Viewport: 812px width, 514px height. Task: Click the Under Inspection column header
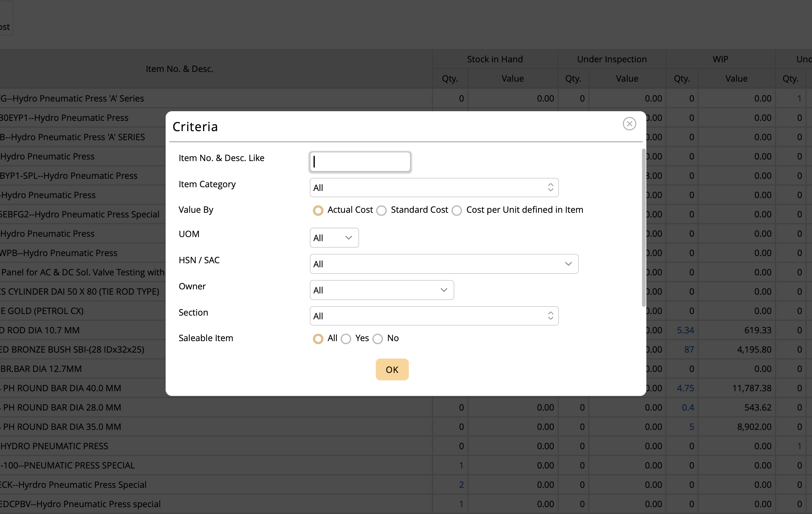(x=612, y=59)
